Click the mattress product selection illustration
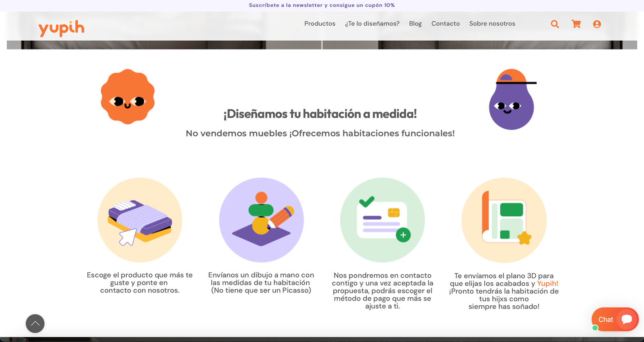644x342 pixels. (140, 220)
